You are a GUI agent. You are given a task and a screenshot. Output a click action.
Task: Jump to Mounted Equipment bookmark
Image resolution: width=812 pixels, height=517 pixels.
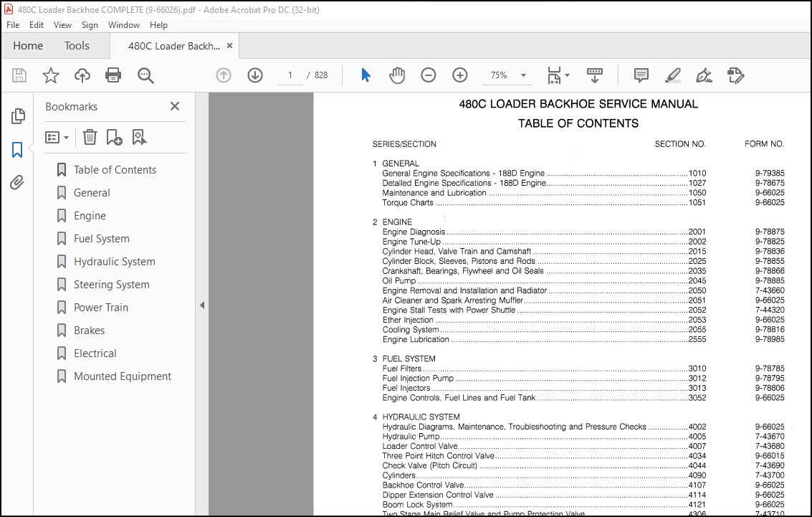click(123, 376)
